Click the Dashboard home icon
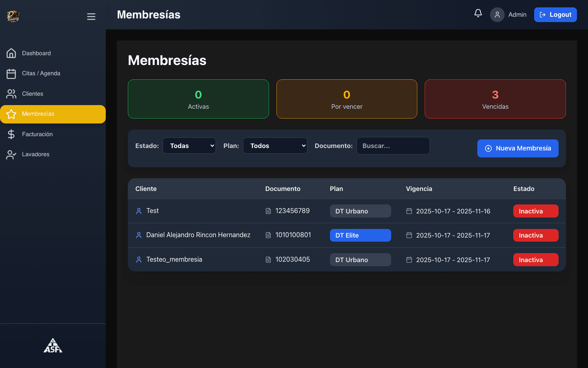588x368 pixels. [11, 53]
